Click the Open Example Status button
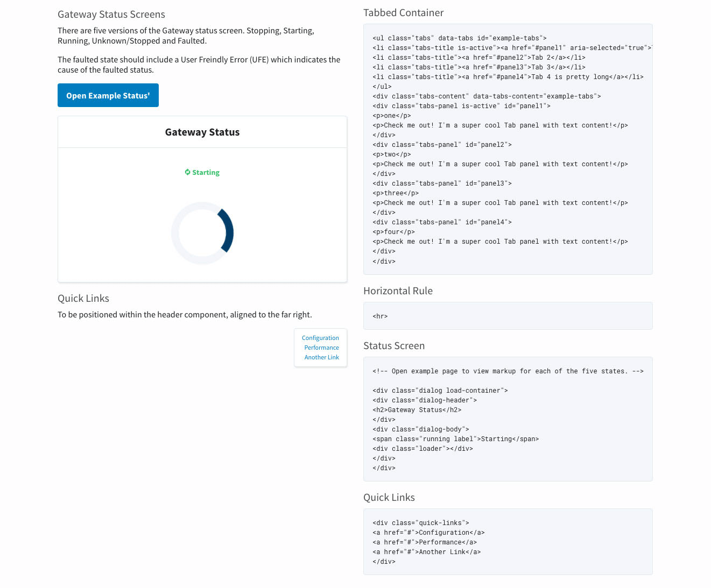711x588 pixels. [x=108, y=95]
